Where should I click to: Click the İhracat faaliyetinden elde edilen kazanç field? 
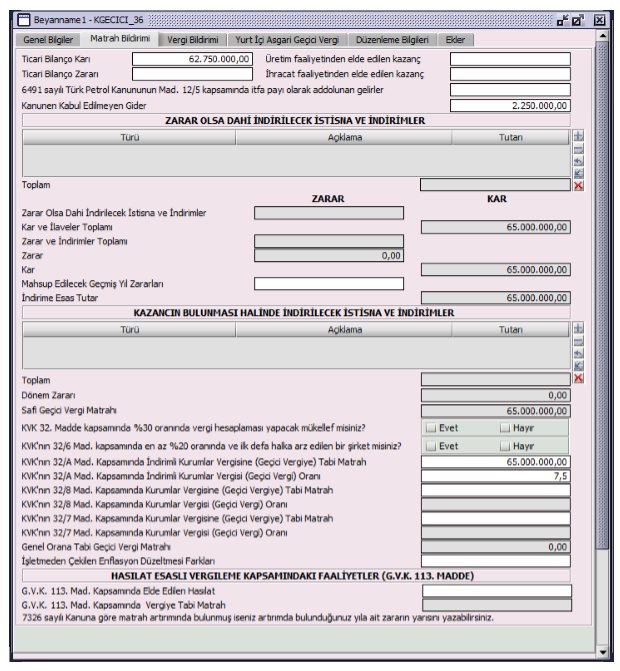coord(510,74)
